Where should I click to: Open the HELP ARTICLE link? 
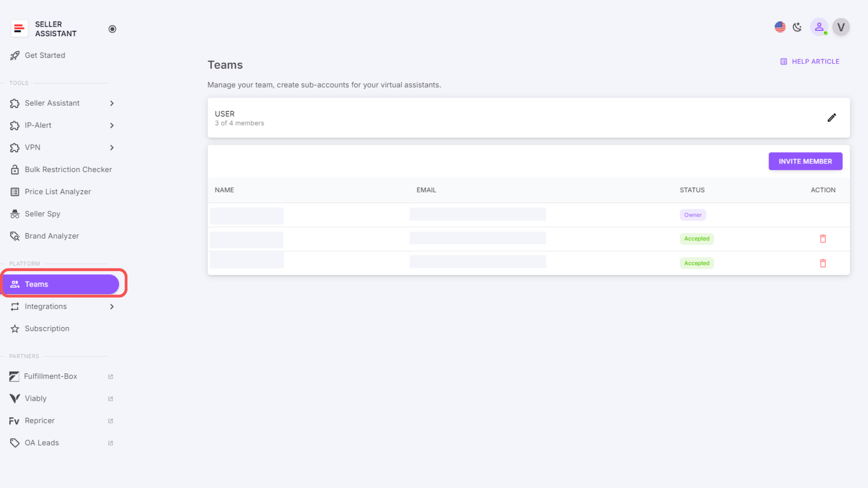tap(810, 61)
